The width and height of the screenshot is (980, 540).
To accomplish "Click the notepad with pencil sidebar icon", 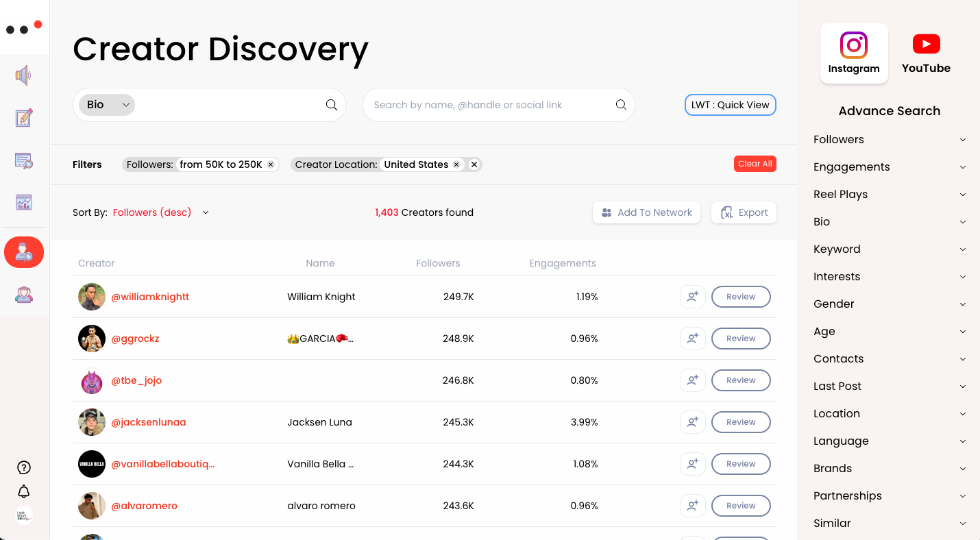I will 23,118.
